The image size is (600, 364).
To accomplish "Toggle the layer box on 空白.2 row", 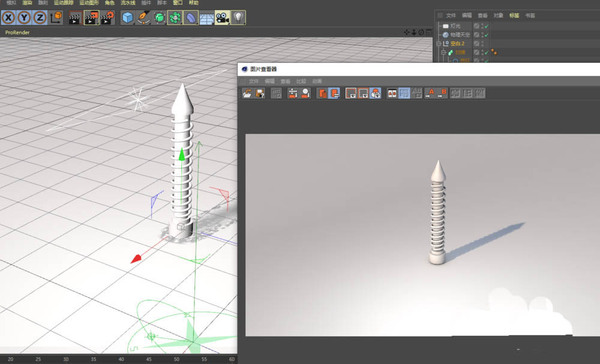I will [477, 44].
